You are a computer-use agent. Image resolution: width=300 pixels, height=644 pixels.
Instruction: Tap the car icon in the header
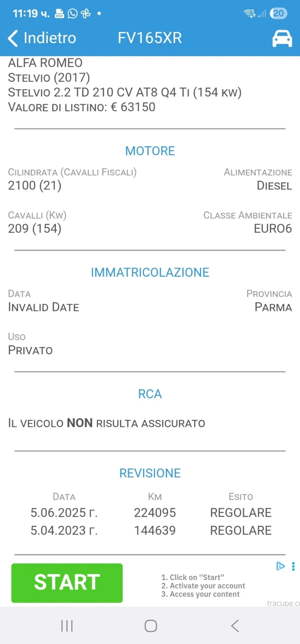282,38
